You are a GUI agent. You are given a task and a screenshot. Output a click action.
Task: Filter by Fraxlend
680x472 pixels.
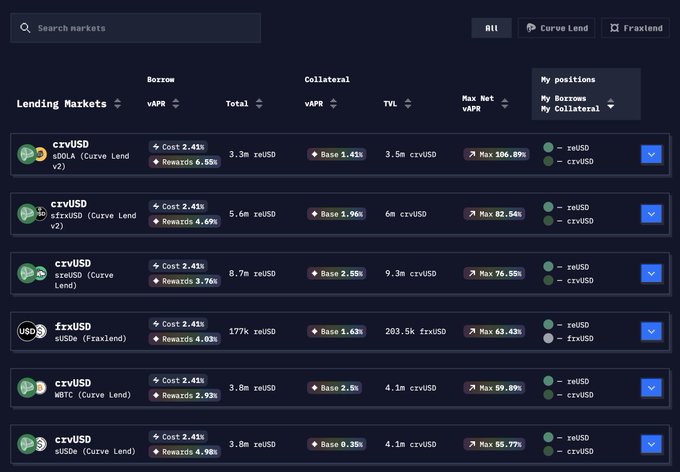tap(635, 28)
